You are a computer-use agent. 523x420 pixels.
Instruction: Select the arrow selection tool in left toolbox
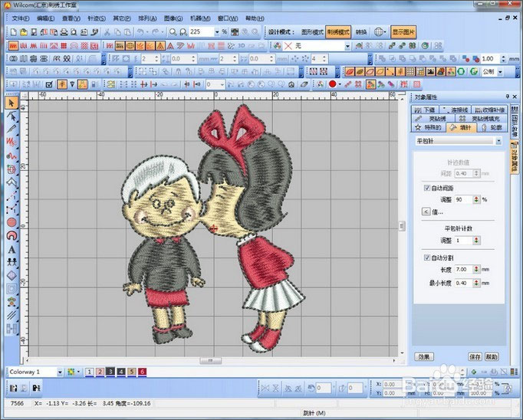pos(12,103)
